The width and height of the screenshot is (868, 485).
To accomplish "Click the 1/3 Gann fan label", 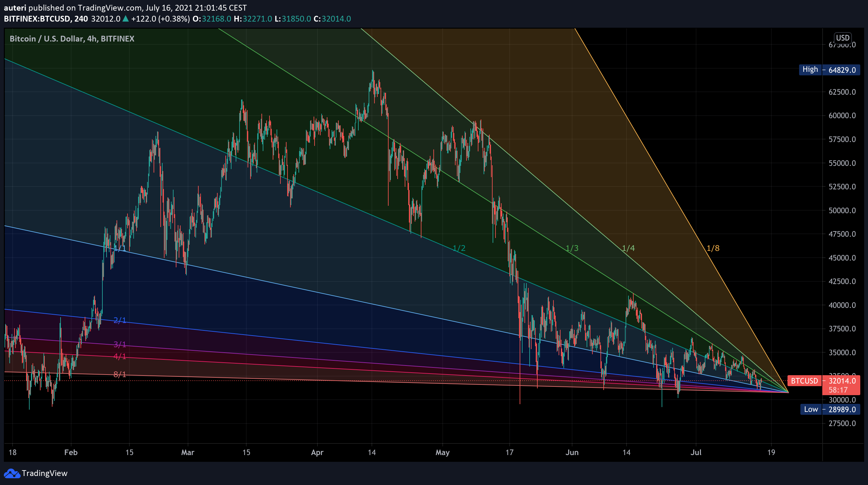I will pyautogui.click(x=572, y=248).
